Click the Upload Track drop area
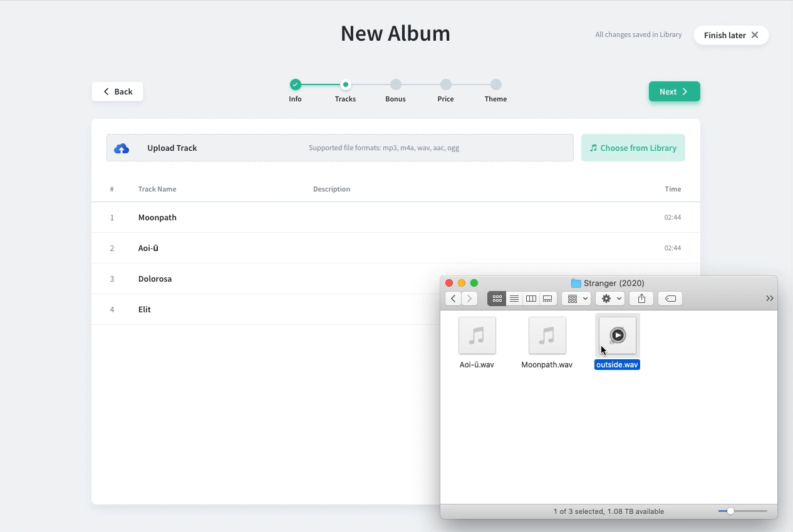The height and width of the screenshot is (532, 793). click(x=340, y=148)
